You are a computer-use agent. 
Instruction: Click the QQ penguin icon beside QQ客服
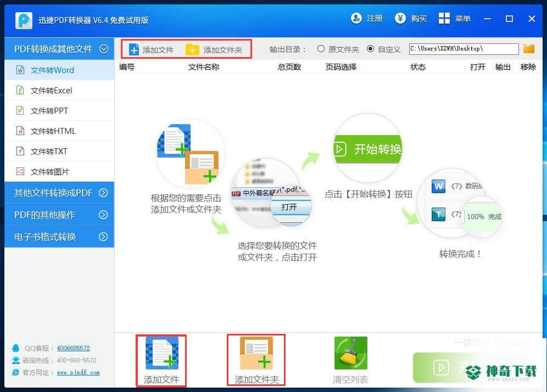point(16,348)
